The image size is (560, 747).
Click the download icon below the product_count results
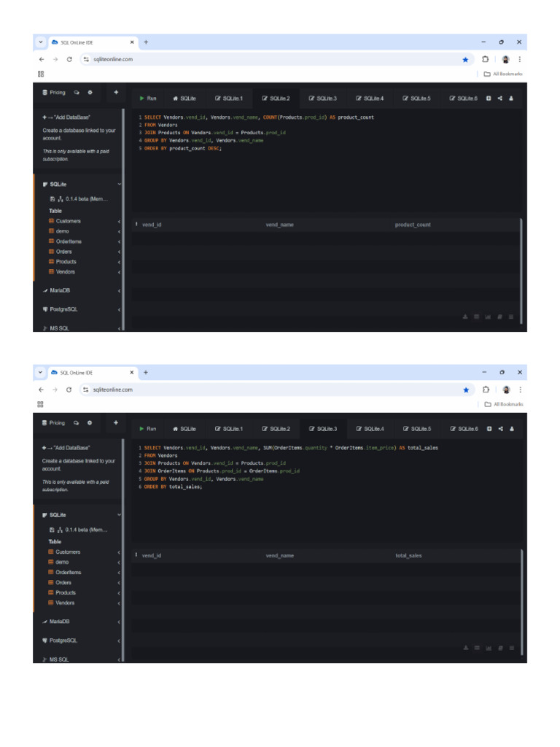point(465,317)
